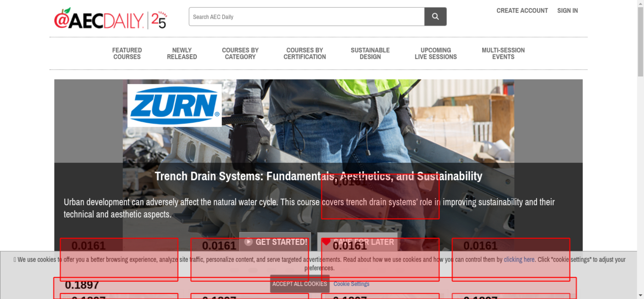This screenshot has width=644, height=299.
Task: Click the vertical page scrollbar thumb
Action: coord(640,42)
